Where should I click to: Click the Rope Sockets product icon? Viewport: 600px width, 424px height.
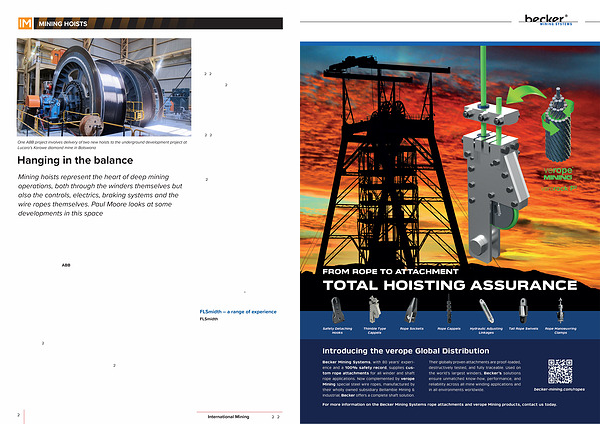point(412,311)
